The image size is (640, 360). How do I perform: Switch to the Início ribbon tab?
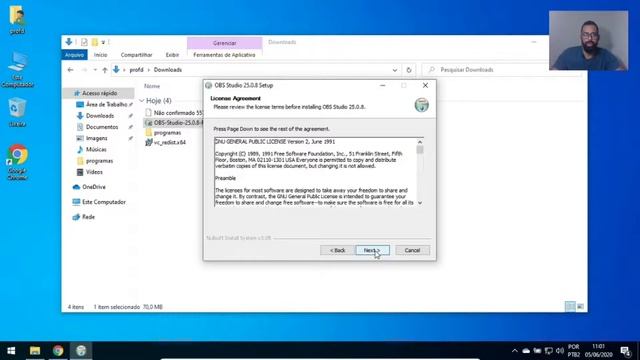100,55
